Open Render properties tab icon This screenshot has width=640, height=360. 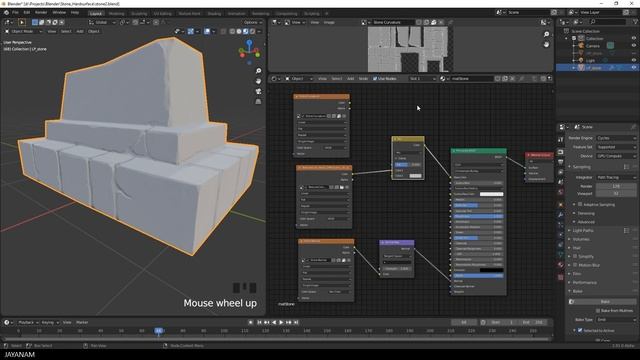pos(561,152)
